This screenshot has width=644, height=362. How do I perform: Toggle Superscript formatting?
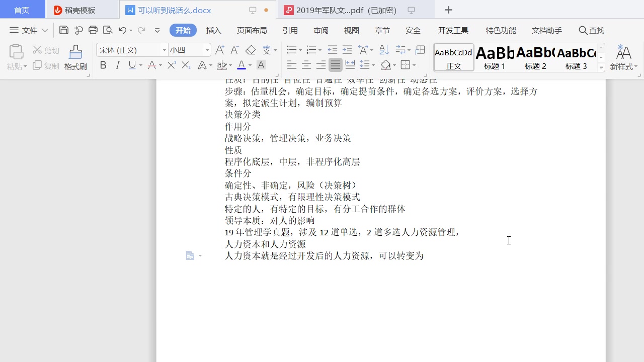pos(172,65)
